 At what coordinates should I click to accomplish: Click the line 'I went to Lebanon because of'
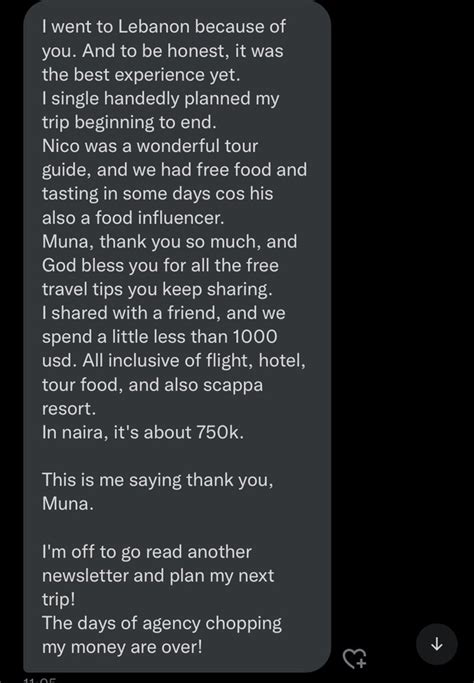[x=164, y=27]
